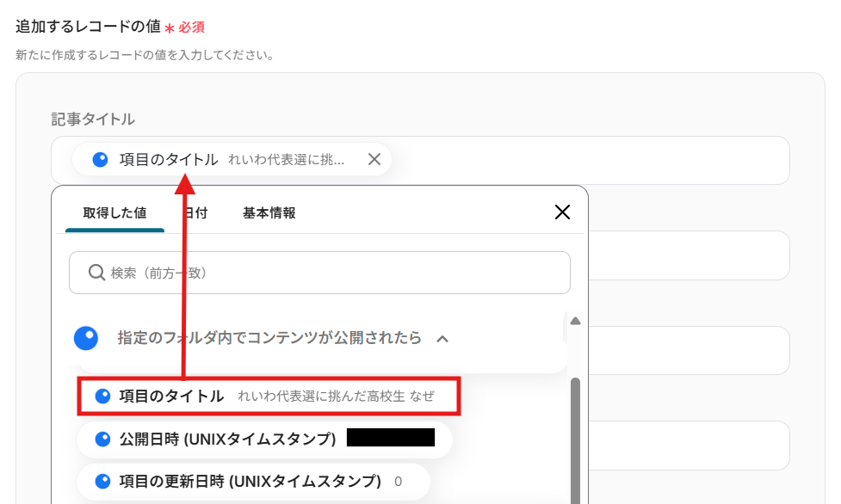Collapse the 指定のフォルダ内でコンテンツが公開されたら section
841x504 pixels.
[x=442, y=339]
